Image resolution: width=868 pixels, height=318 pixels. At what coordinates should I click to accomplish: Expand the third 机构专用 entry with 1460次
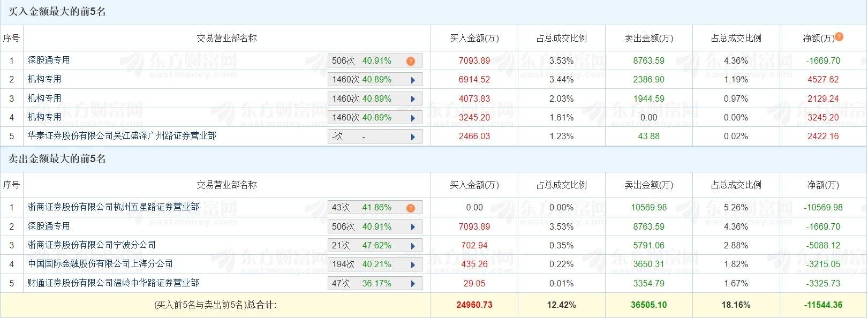pos(413,117)
